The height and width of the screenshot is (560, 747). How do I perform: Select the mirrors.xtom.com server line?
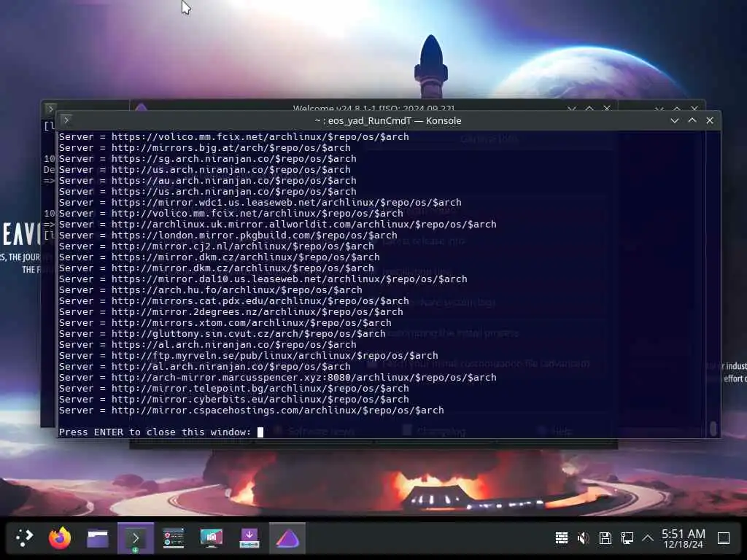tap(225, 323)
